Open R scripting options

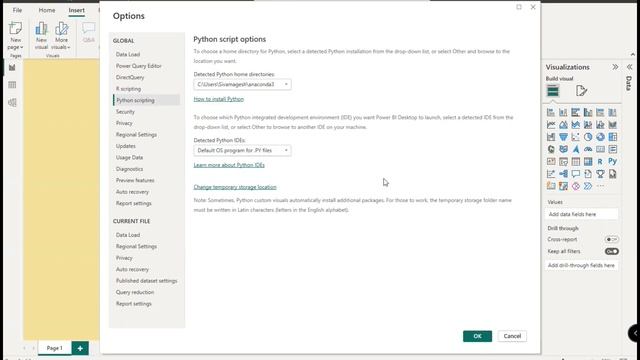tap(128, 89)
